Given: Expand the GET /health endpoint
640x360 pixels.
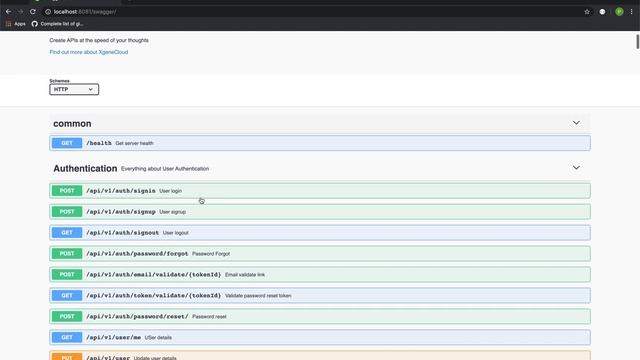Looking at the screenshot, I should (320, 143).
